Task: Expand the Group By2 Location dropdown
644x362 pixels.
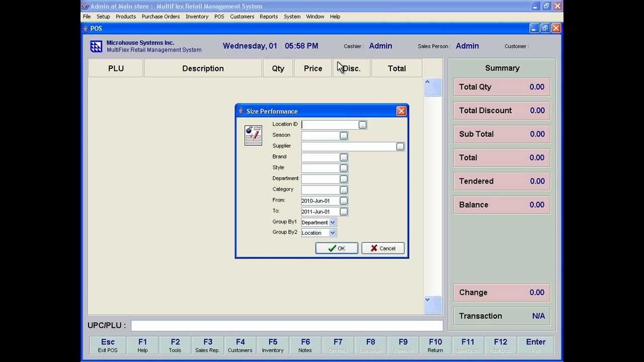Action: coord(333,233)
